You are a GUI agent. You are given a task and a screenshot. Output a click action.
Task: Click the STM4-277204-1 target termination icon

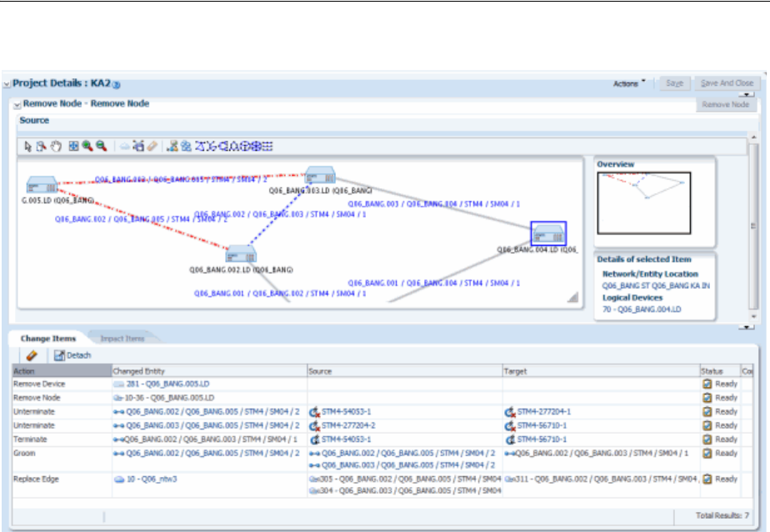pos(510,412)
